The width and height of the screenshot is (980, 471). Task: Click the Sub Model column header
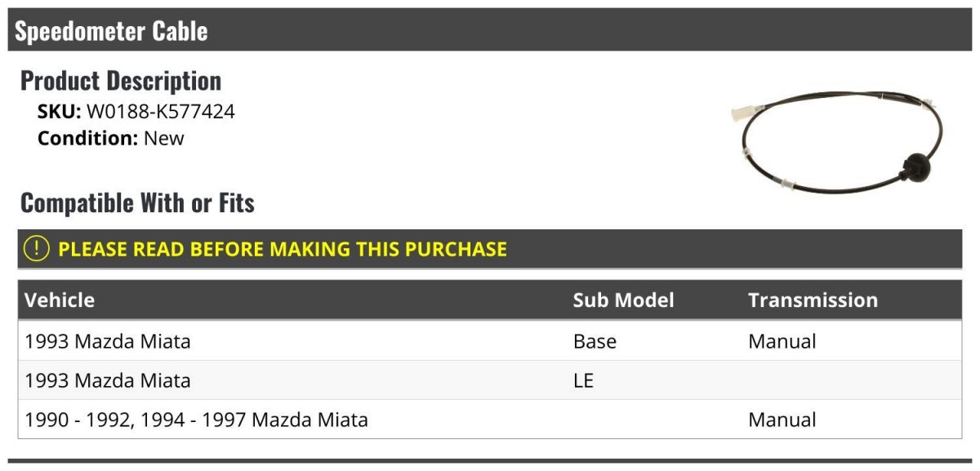623,300
